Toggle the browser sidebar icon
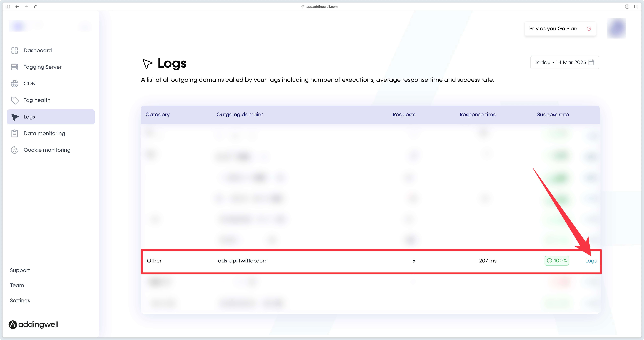644x340 pixels. (8, 7)
